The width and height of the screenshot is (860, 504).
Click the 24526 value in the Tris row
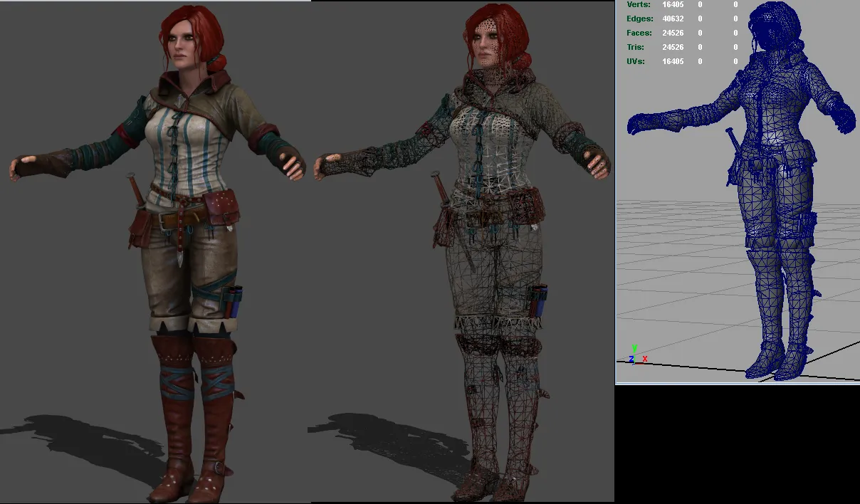(673, 48)
